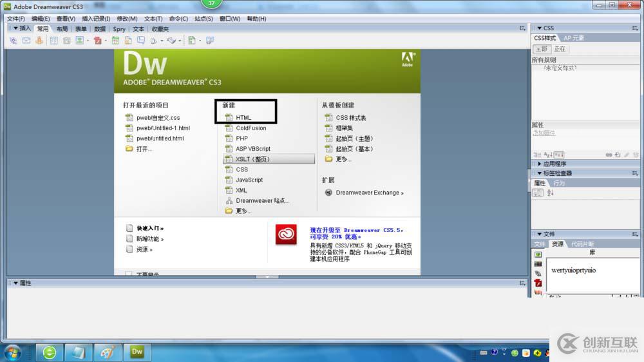Collapse the CSS panel group
This screenshot has height=362, width=644.
point(539,28)
